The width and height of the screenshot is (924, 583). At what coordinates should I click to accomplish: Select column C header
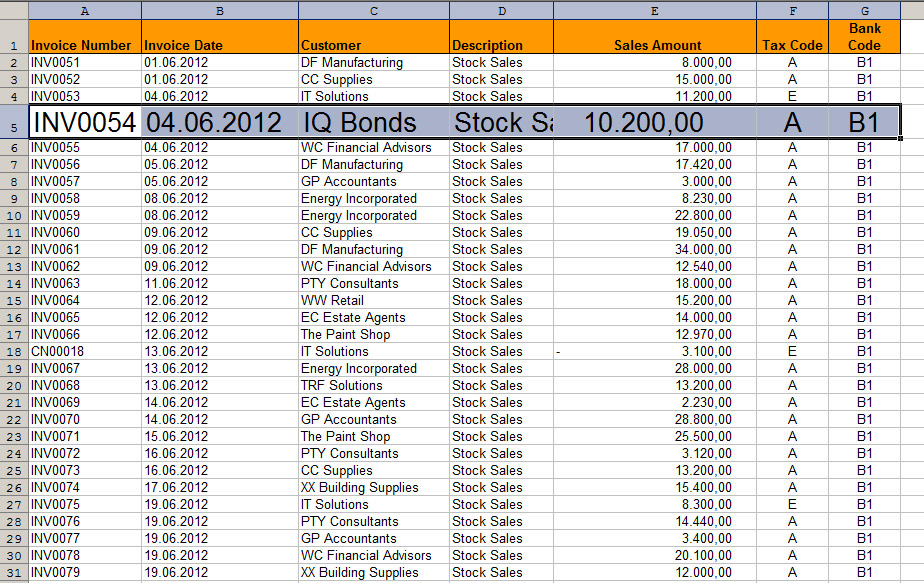click(x=374, y=11)
